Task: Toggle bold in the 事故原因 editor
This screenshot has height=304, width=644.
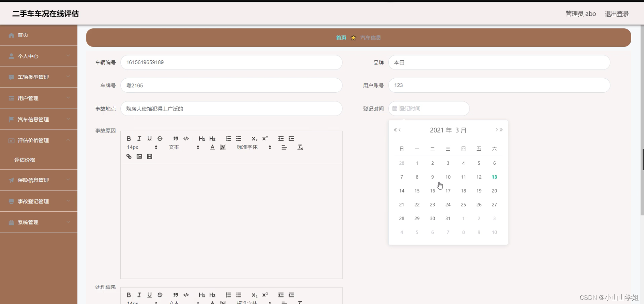Action: 129,139
